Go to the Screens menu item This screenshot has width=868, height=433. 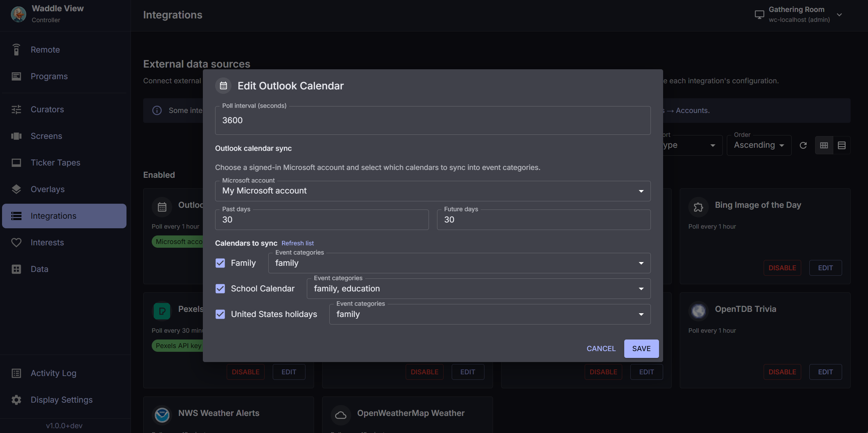tap(64, 136)
